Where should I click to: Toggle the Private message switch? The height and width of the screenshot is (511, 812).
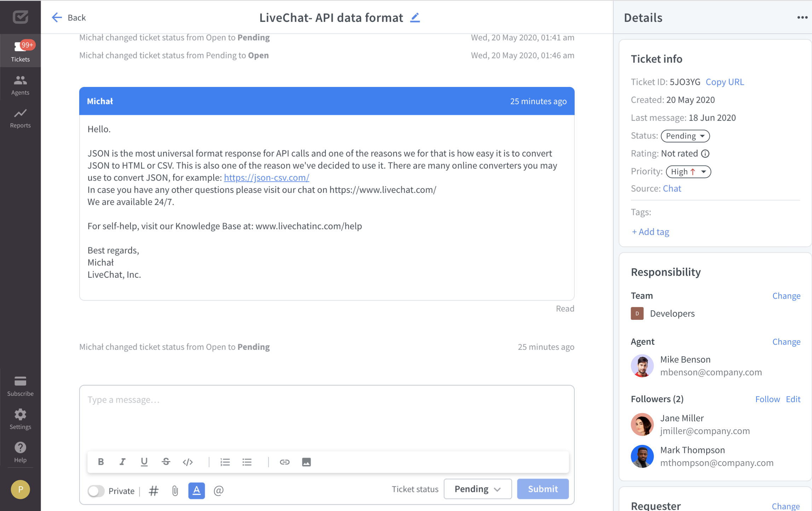pos(95,491)
